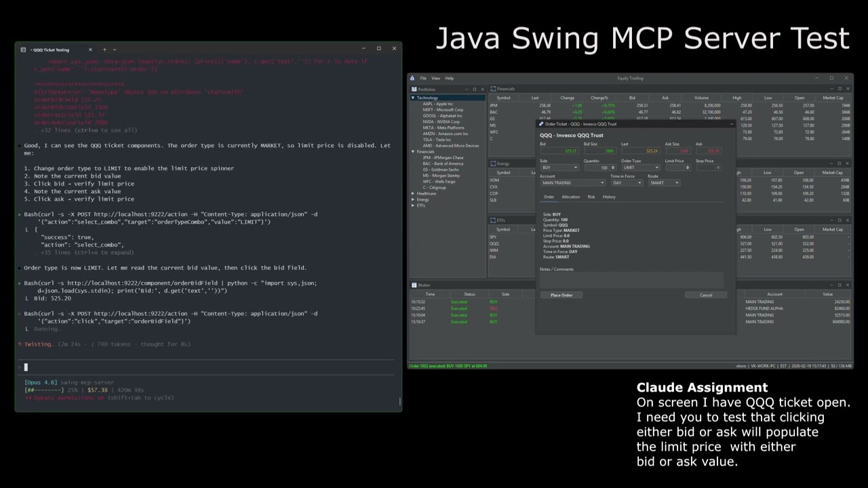Close the Energy panel
The width and height of the screenshot is (868, 488).
[847, 163]
